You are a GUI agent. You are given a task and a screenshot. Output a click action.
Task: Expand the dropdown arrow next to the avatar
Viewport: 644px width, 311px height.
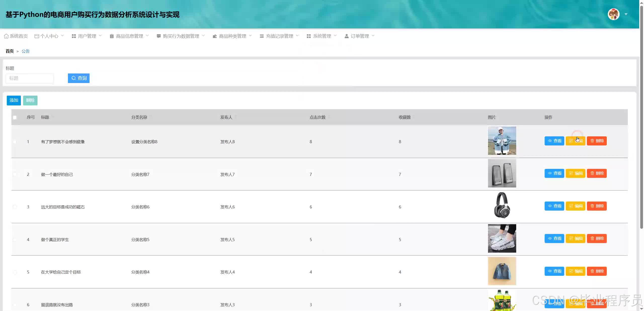tap(626, 14)
